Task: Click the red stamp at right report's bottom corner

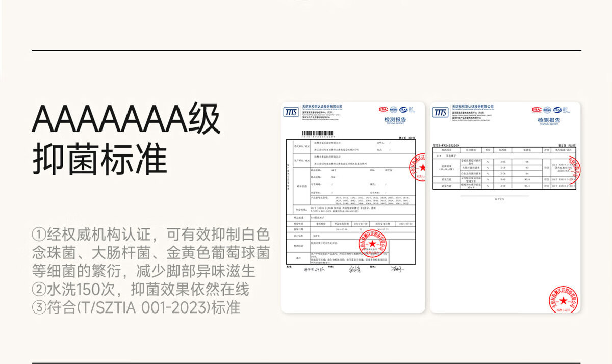Action: pos(563,299)
